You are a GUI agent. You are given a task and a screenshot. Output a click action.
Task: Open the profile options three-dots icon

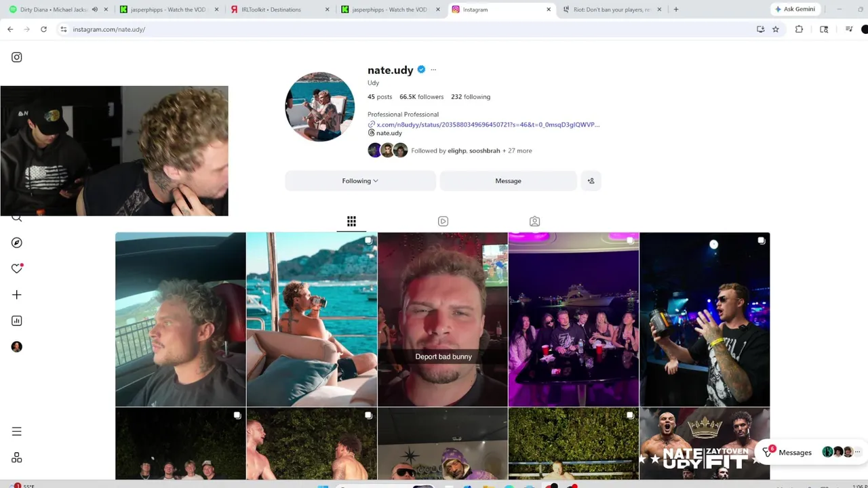[x=433, y=70]
